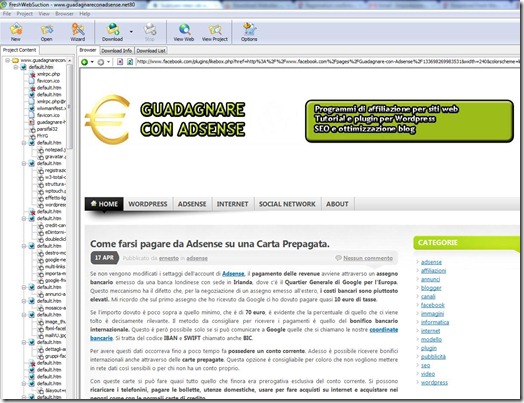Open the Help menu
This screenshot has width=524, height=403.
coord(85,14)
